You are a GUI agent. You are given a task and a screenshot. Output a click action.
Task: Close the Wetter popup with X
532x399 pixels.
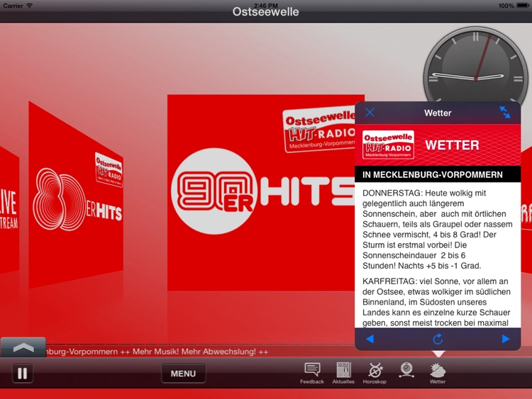[370, 112]
